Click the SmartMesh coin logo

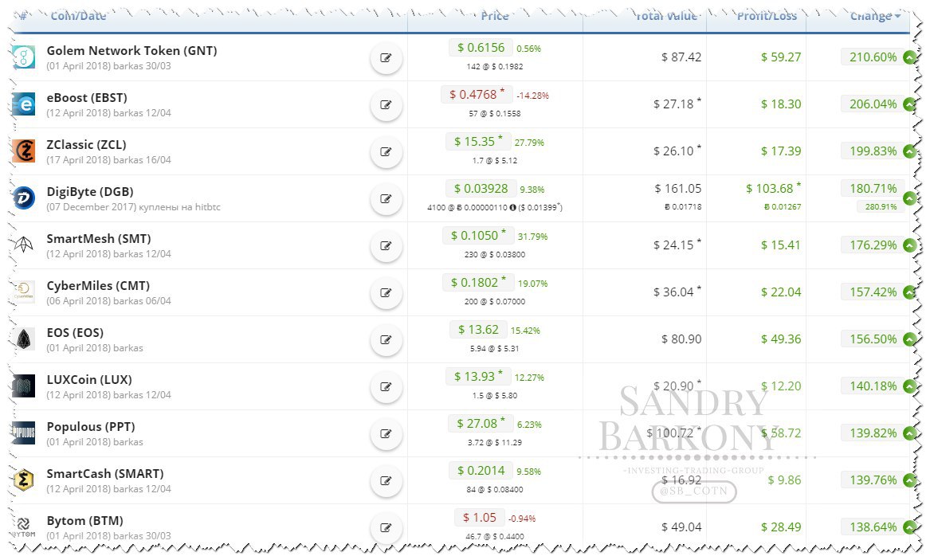[24, 244]
